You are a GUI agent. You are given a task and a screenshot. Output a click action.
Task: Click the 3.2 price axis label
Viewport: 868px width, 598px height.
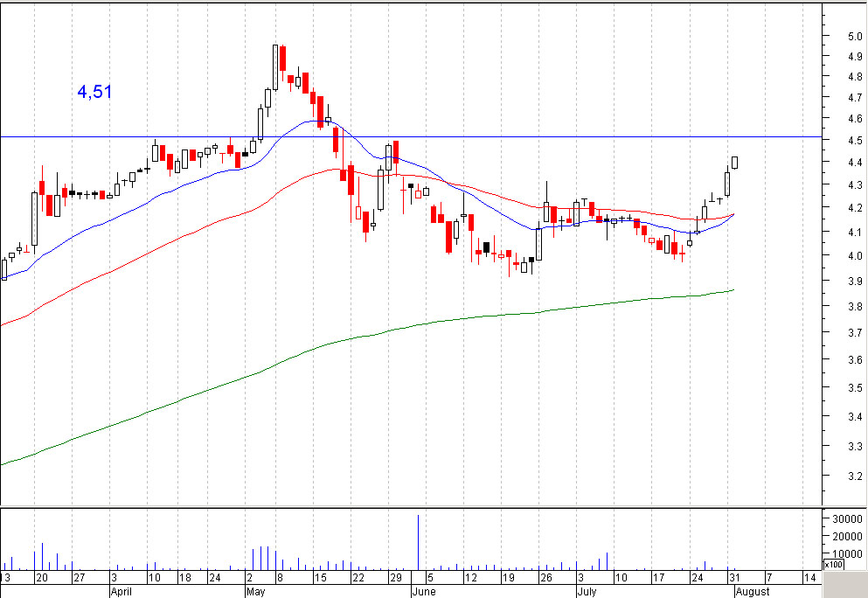point(855,476)
